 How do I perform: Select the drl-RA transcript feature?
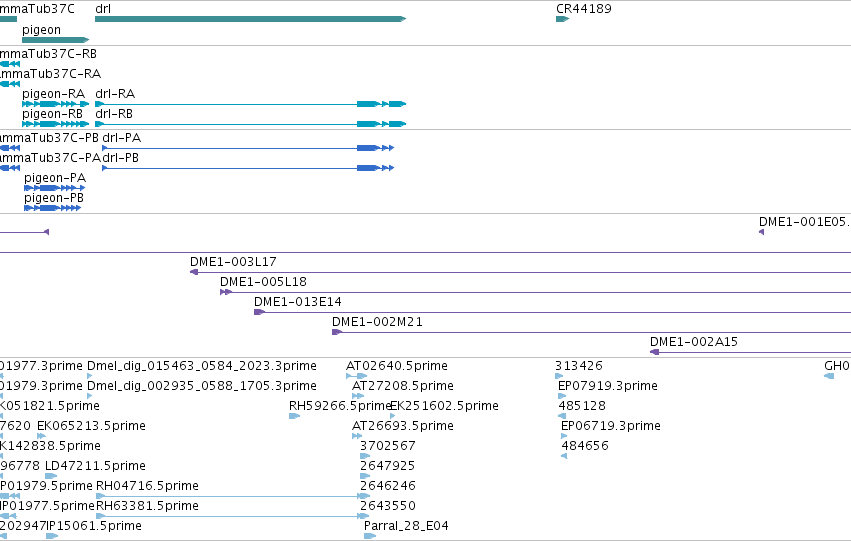tap(250, 104)
